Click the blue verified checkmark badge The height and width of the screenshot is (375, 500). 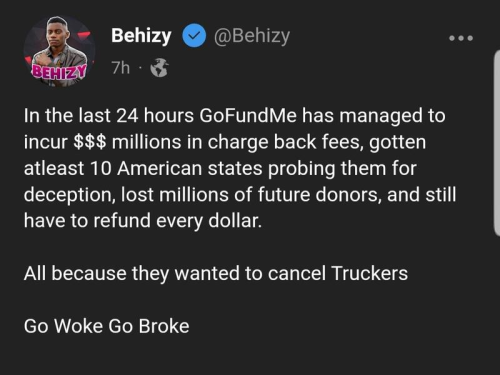pyautogui.click(x=194, y=35)
